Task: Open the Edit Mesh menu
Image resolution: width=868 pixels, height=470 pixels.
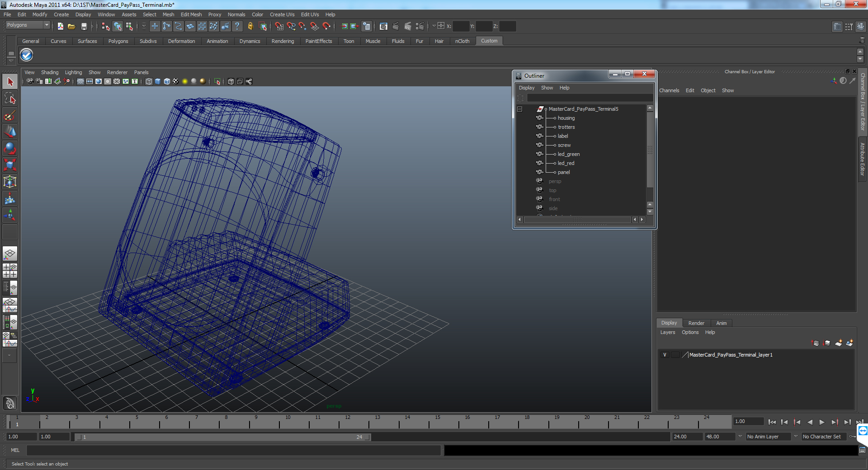Action: pyautogui.click(x=191, y=14)
